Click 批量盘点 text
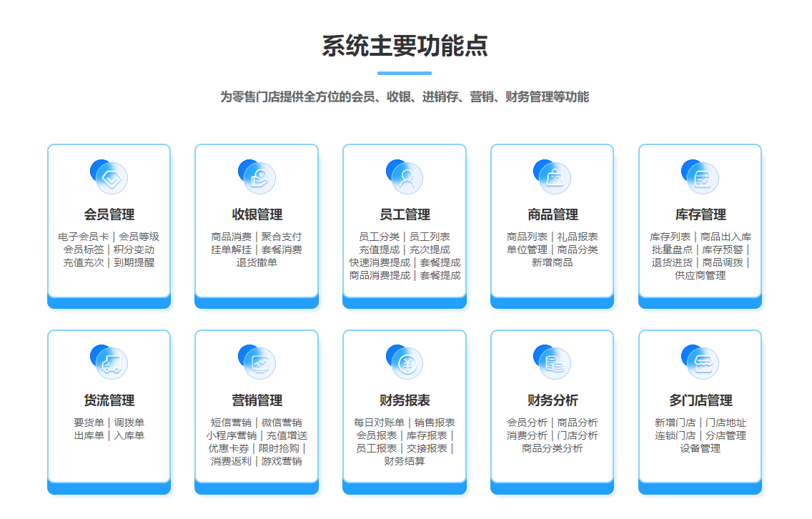 (672, 249)
